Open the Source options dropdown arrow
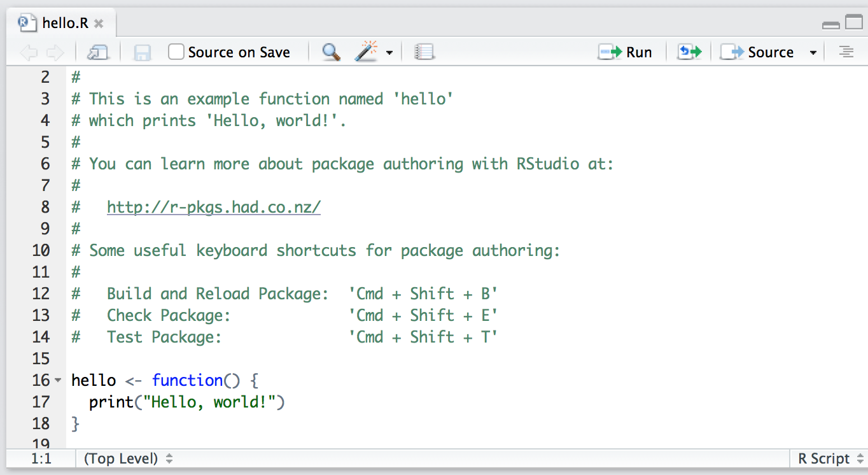Screen dimensions: 868x475 point(813,53)
